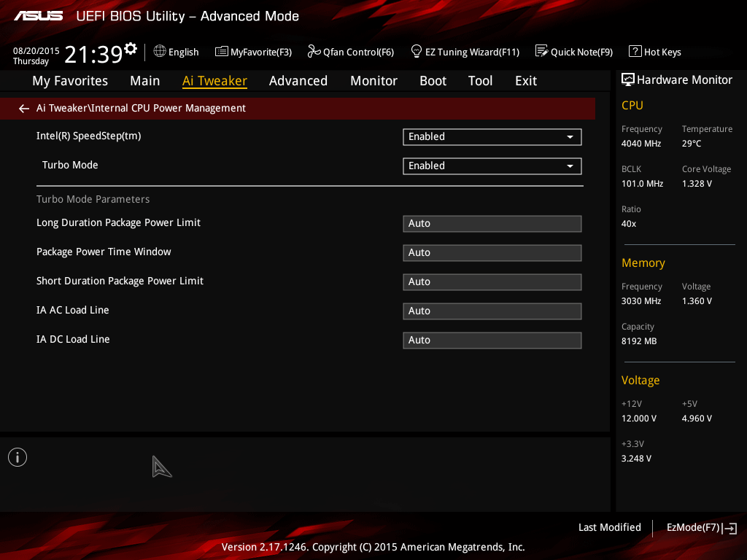The image size is (747, 560).
Task: Click the Core Voltage value 1.328 V
Action: tap(697, 183)
